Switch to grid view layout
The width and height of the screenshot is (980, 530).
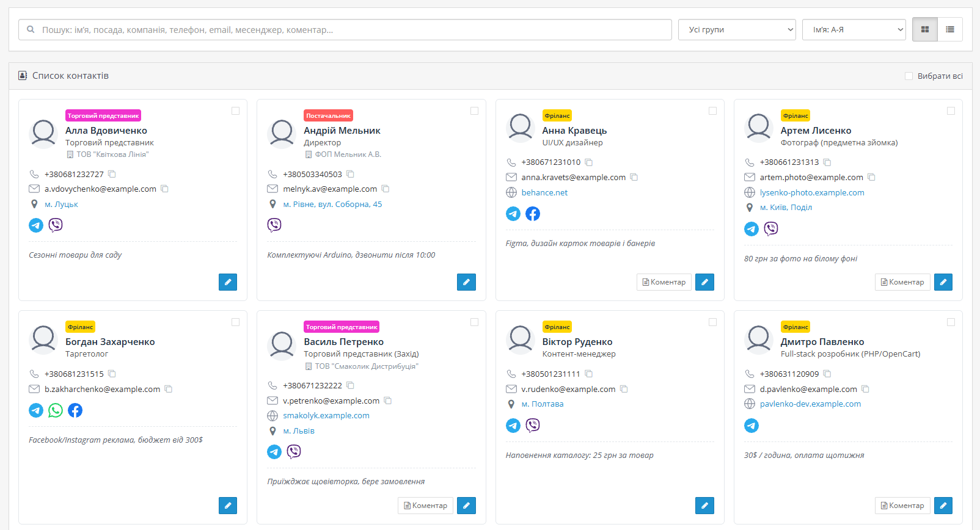(x=925, y=29)
